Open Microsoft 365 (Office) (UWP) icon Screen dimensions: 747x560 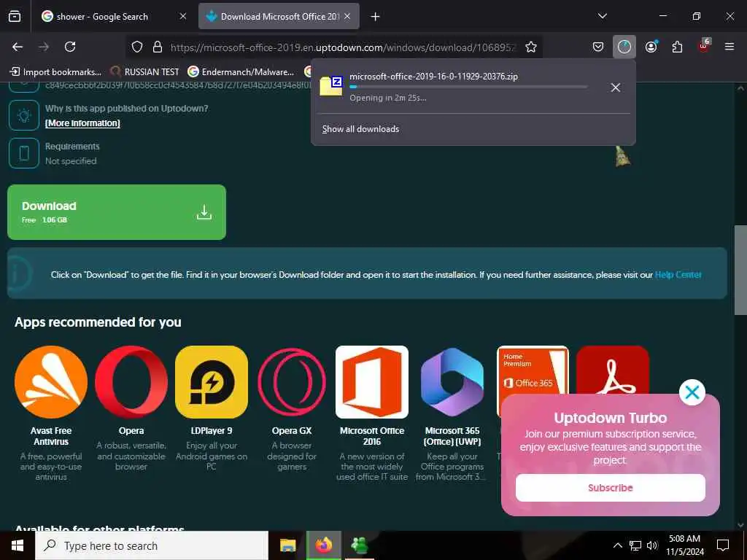click(x=452, y=382)
